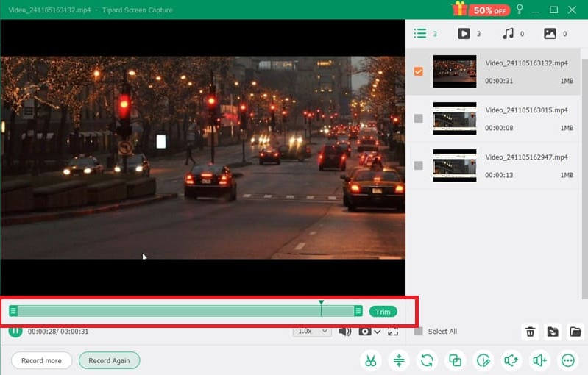
Task: Uncheck the Video_241105163132.mp4 checkbox
Action: click(419, 71)
